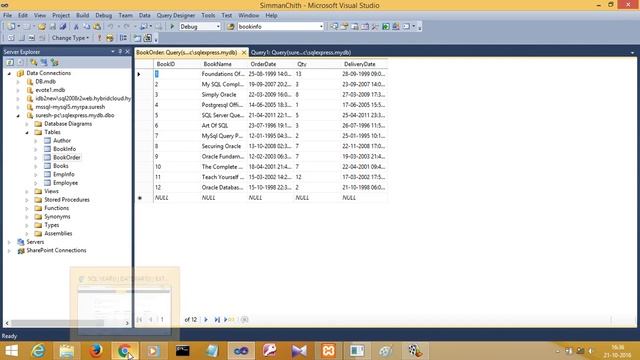This screenshot has height=360, width=640.
Task: Click the Save toolbar icon
Action: (x=53, y=27)
